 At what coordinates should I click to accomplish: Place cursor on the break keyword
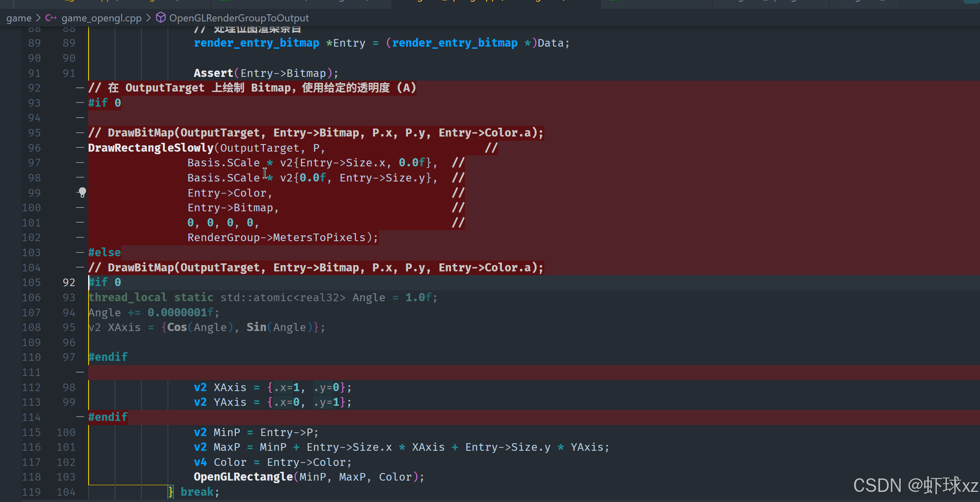[197, 492]
